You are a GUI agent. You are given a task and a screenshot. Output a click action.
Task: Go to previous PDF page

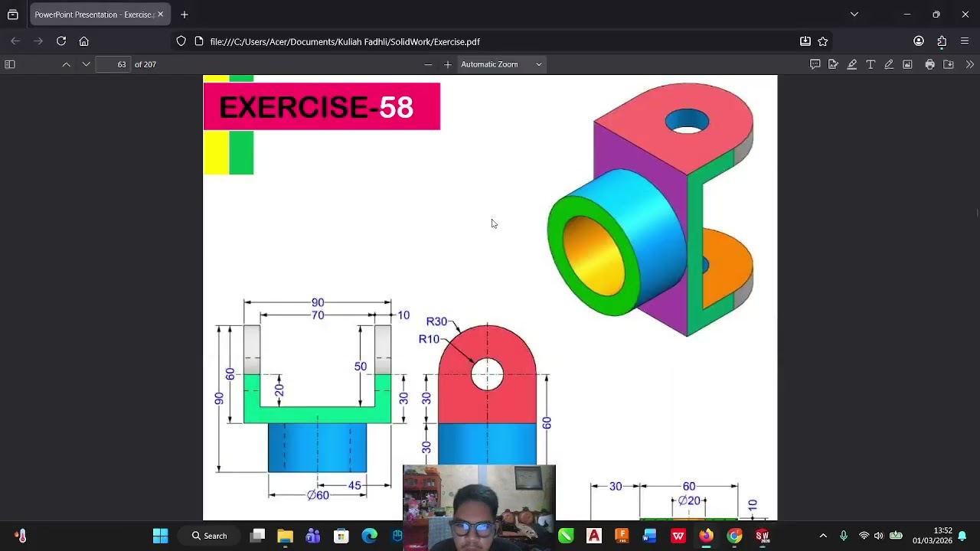coord(67,64)
